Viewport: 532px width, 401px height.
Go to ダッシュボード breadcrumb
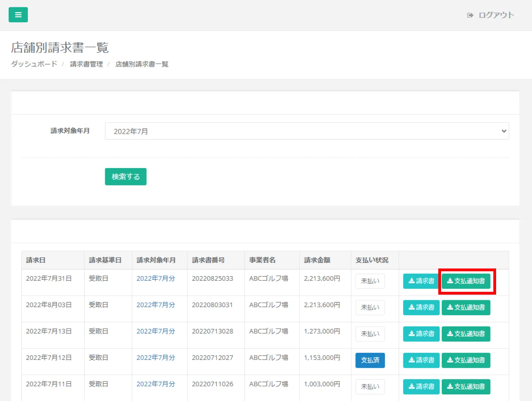point(34,64)
